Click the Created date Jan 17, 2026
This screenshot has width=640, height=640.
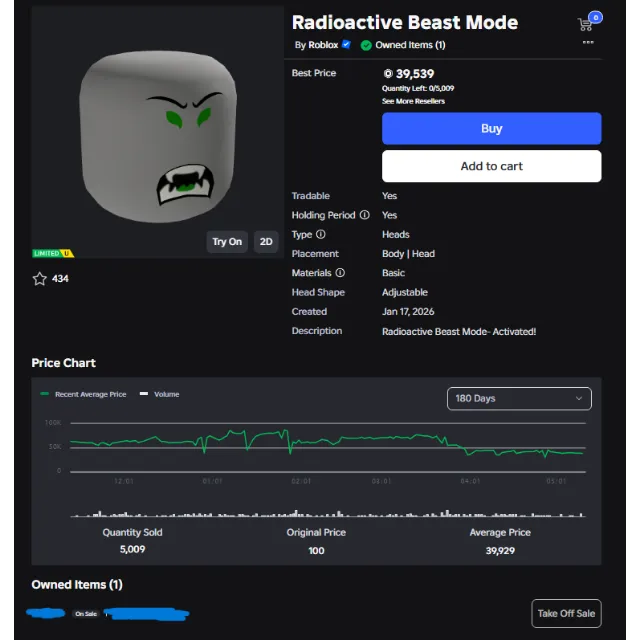(408, 311)
